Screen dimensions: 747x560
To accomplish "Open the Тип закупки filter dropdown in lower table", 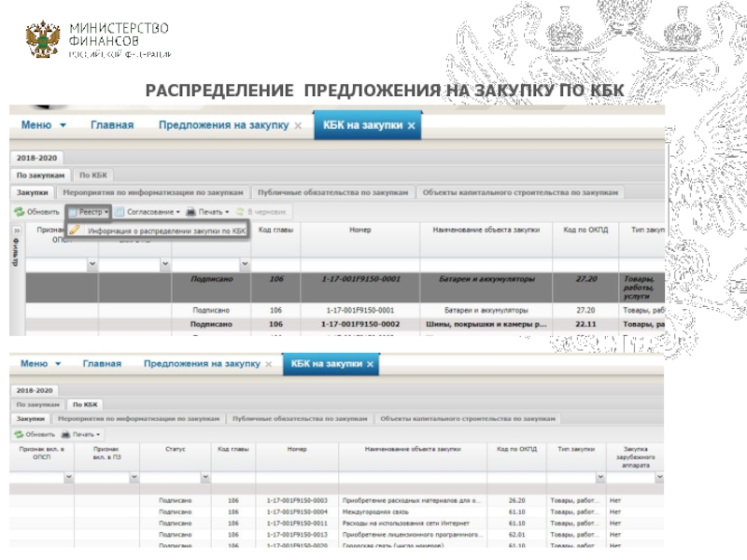I will click(x=600, y=477).
